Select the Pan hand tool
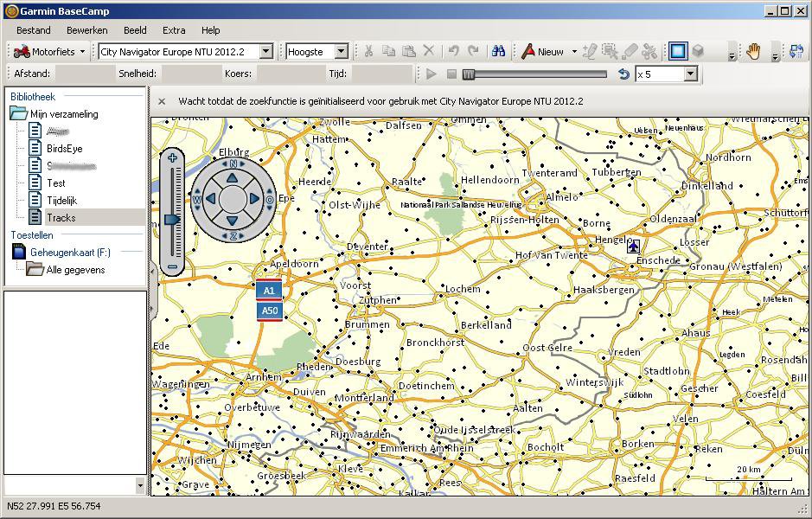The height and width of the screenshot is (519, 812). [x=753, y=51]
